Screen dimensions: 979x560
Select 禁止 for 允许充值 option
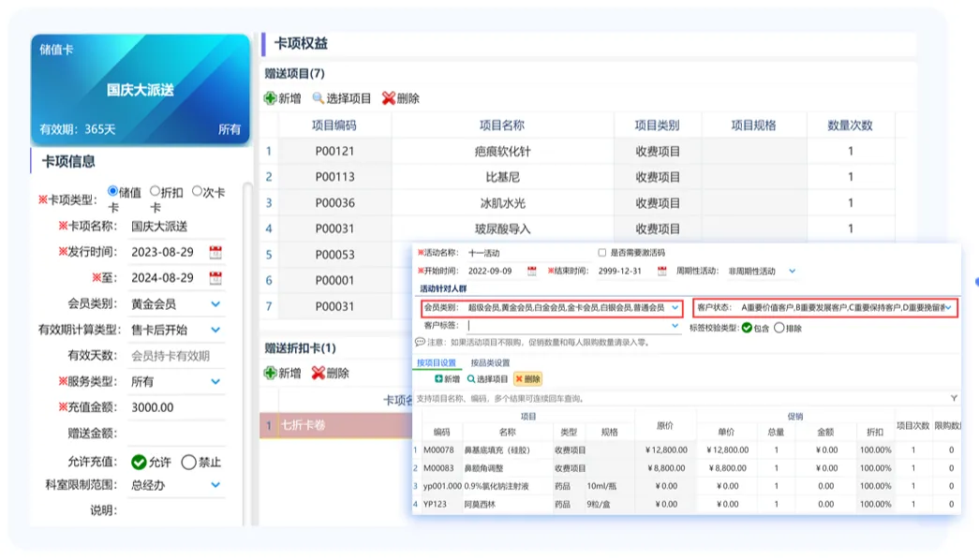pyautogui.click(x=188, y=462)
